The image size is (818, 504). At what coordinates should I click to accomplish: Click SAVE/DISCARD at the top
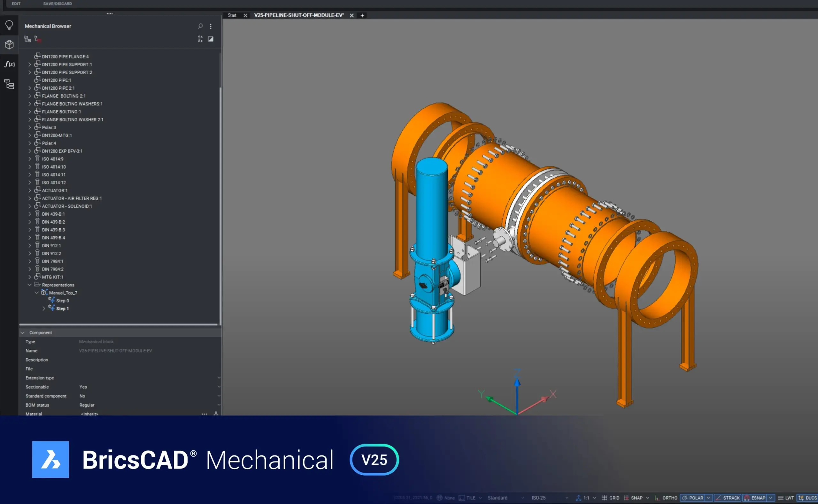coord(58,4)
